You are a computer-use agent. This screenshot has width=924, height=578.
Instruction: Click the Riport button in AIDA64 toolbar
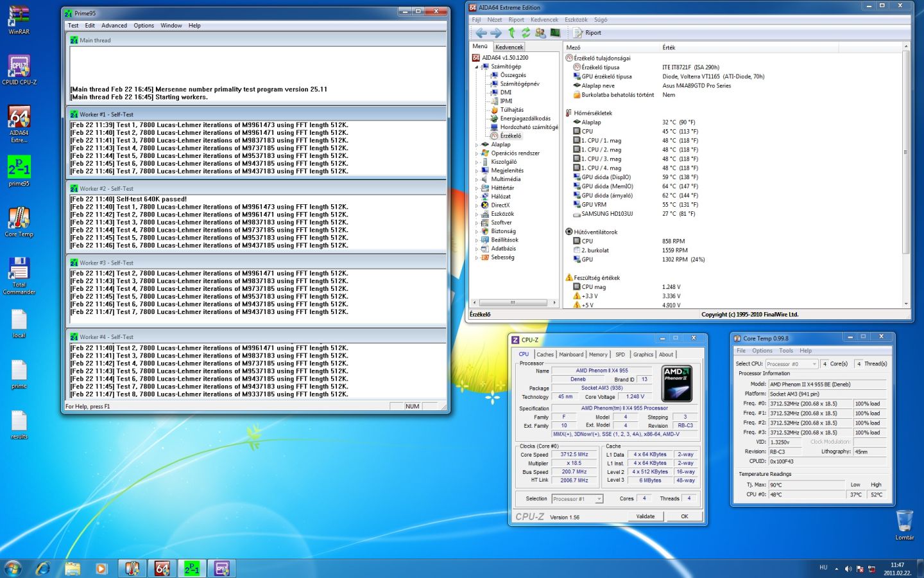click(x=587, y=33)
